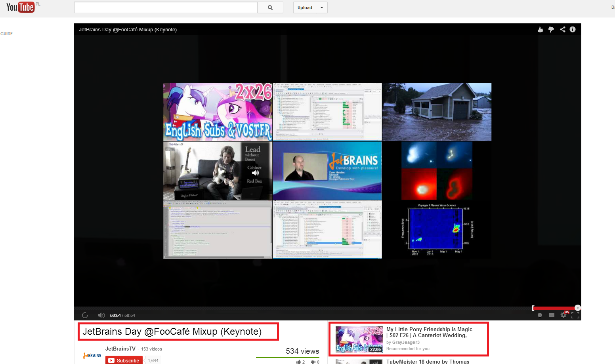Image resolution: width=615 pixels, height=364 pixels.
Task: Click the 58:54 elapsed time display
Action: (115, 315)
